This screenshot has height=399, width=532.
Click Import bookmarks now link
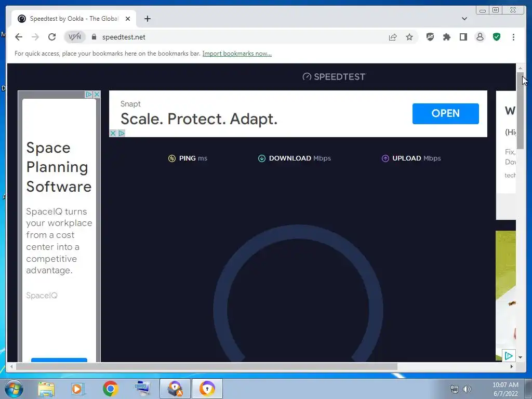(237, 54)
